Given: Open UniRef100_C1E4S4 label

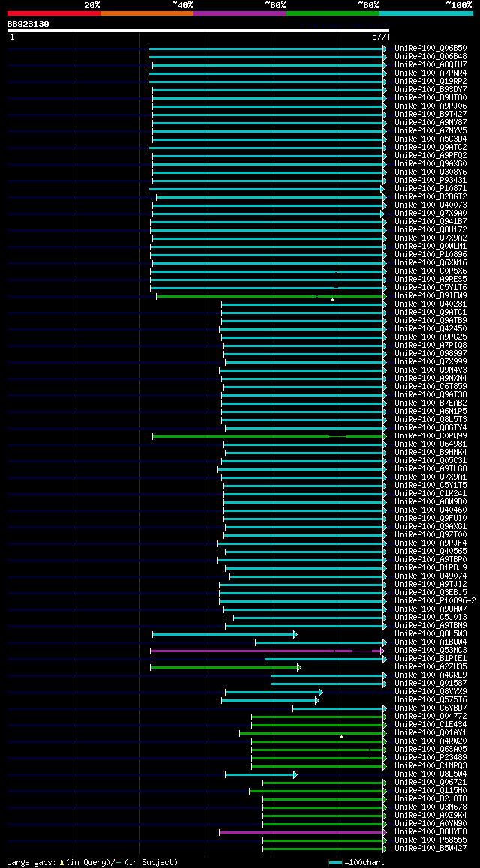Looking at the screenshot, I should point(430,725).
